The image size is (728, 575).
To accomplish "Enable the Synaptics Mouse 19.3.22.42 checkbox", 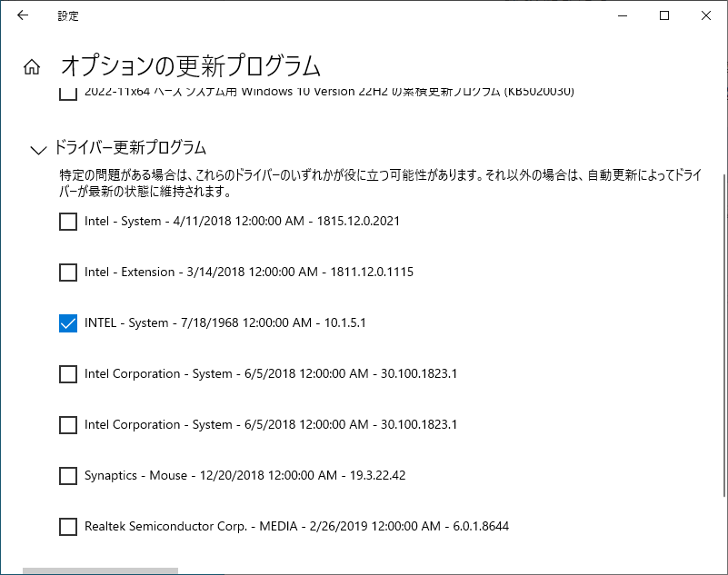I will [x=68, y=476].
